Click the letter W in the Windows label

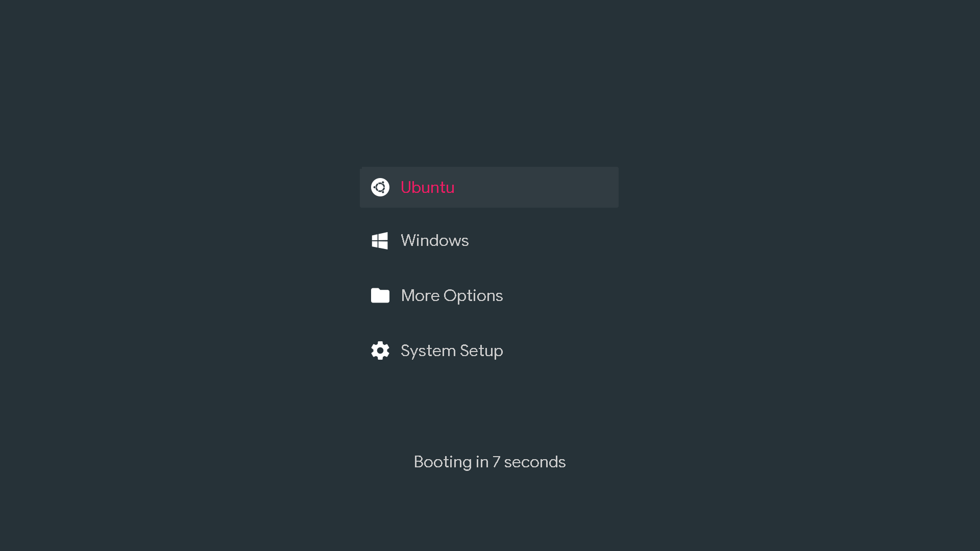(x=408, y=240)
